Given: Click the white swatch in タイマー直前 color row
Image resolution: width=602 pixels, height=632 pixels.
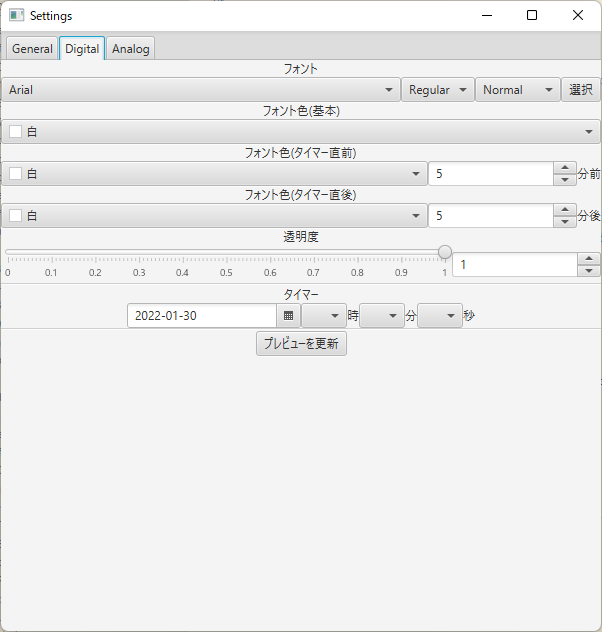Looking at the screenshot, I should coord(16,173).
